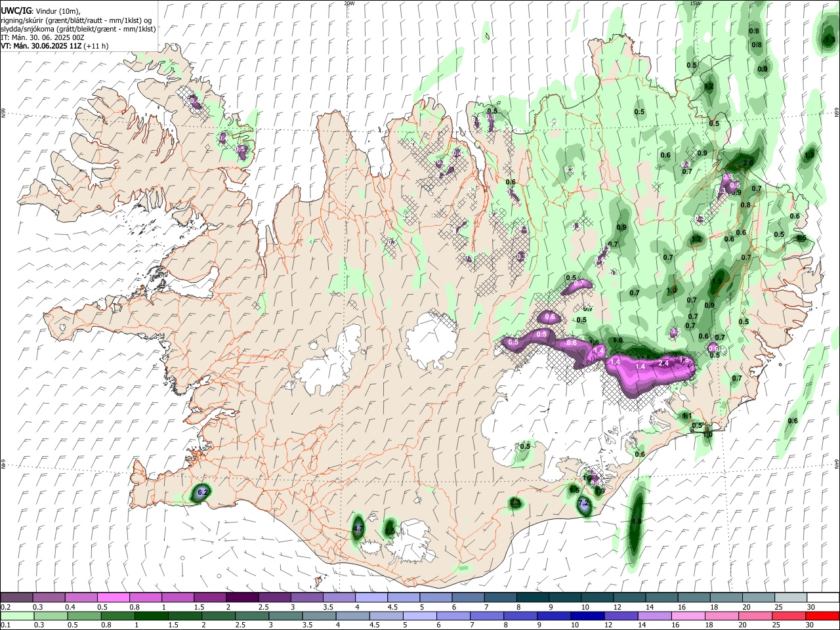The height and width of the screenshot is (630, 840).
Task: Click the '15W' longitude label at the top
Action: pyautogui.click(x=695, y=3)
